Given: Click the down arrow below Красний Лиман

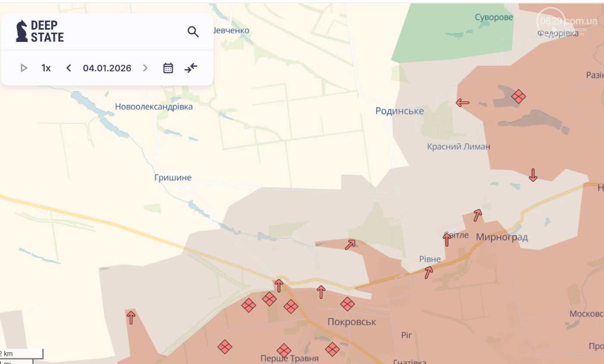Looking at the screenshot, I should tap(533, 175).
